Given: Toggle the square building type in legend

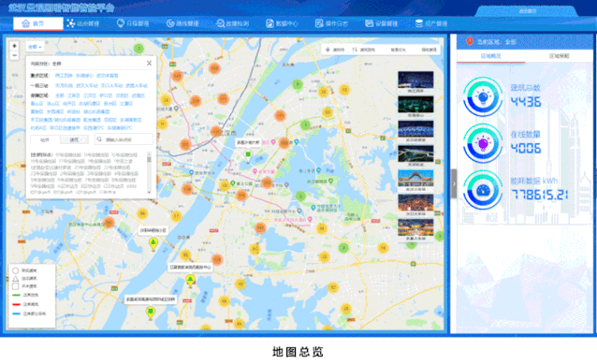Looking at the screenshot, I should click(16, 286).
